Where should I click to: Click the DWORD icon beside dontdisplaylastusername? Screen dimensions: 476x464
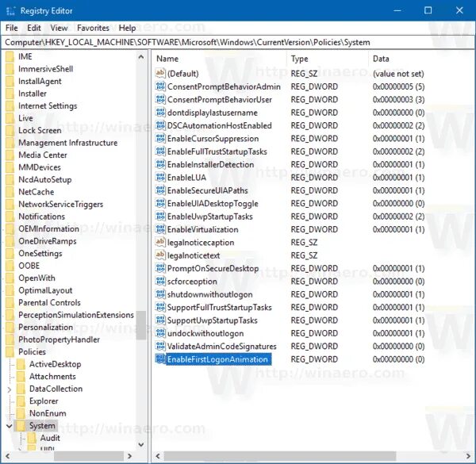click(160, 113)
